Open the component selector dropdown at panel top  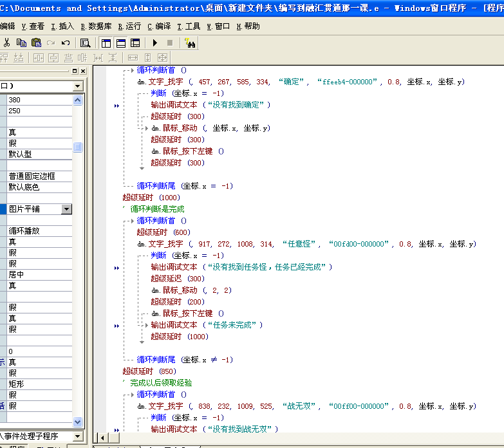click(77, 86)
